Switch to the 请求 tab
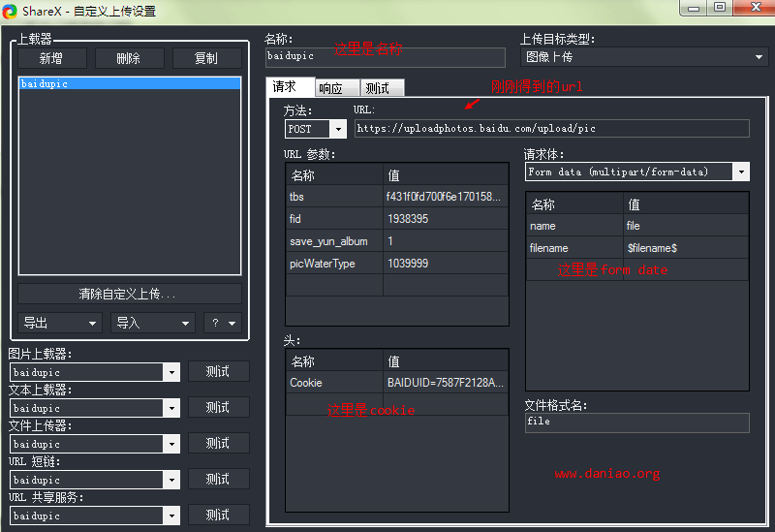 [290, 87]
